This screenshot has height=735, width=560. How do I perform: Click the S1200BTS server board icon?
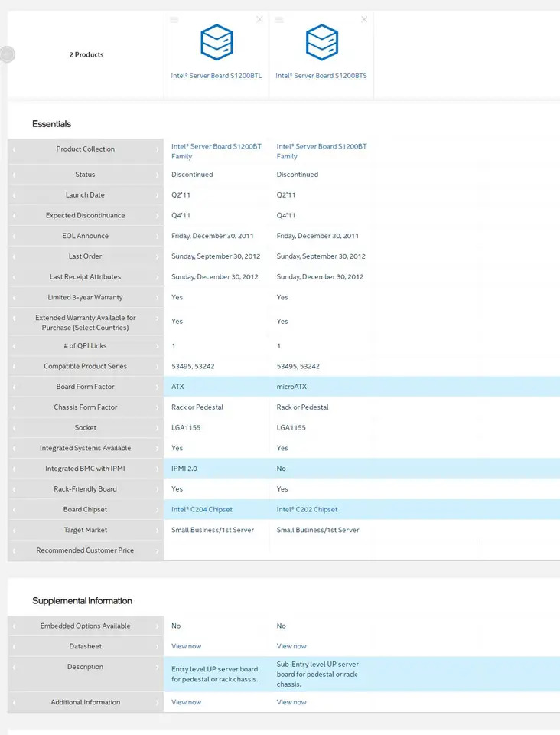[321, 42]
